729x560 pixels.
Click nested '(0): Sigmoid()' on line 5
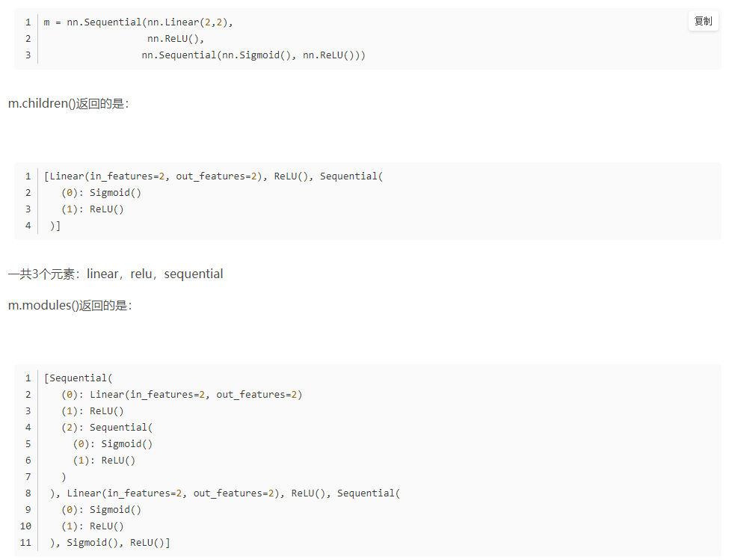coord(112,444)
